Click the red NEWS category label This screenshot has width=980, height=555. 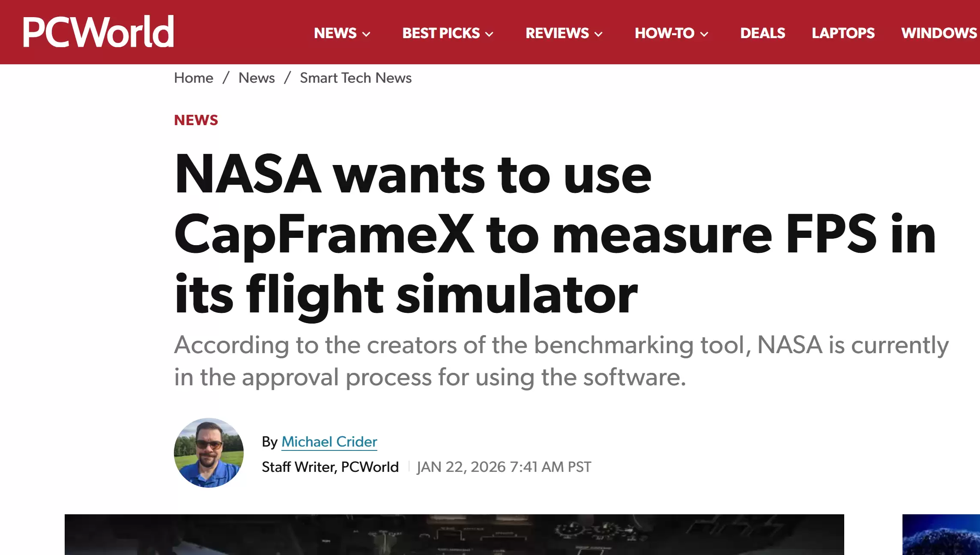tap(196, 120)
